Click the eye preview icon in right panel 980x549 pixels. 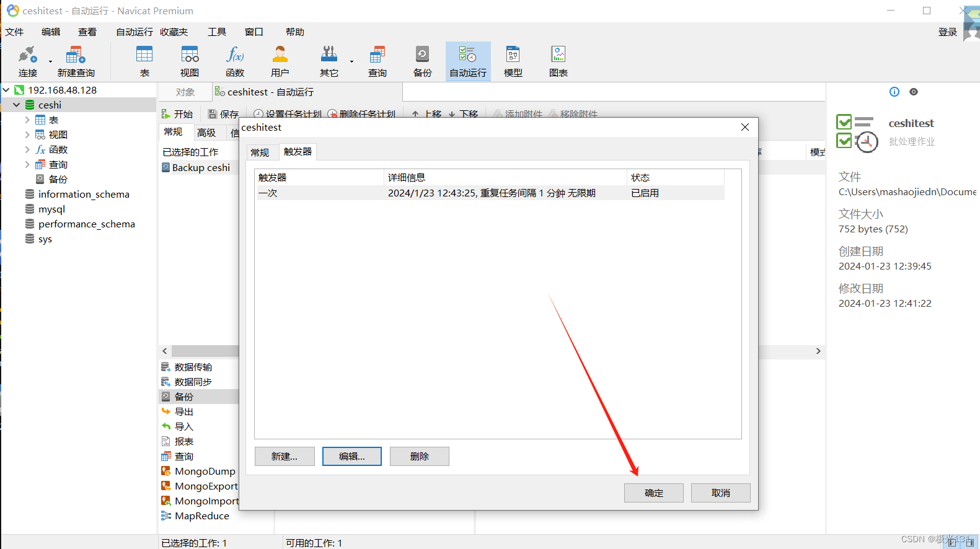[913, 92]
